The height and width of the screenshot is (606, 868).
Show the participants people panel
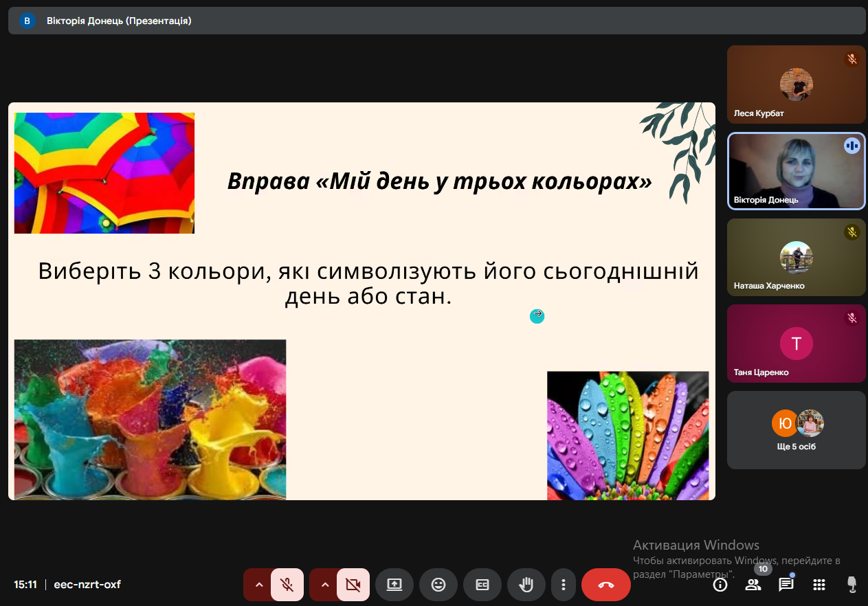pyautogui.click(x=753, y=585)
